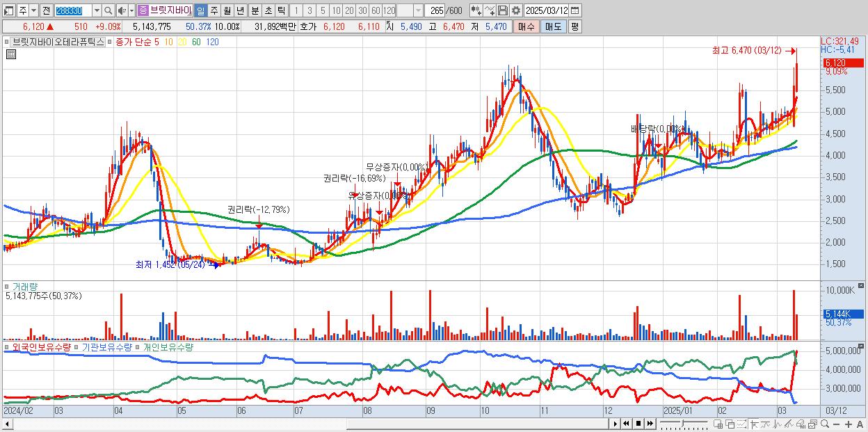Switch to 틱 tick chart period
Image resolution: width=868 pixels, height=432 pixels.
(281, 11)
